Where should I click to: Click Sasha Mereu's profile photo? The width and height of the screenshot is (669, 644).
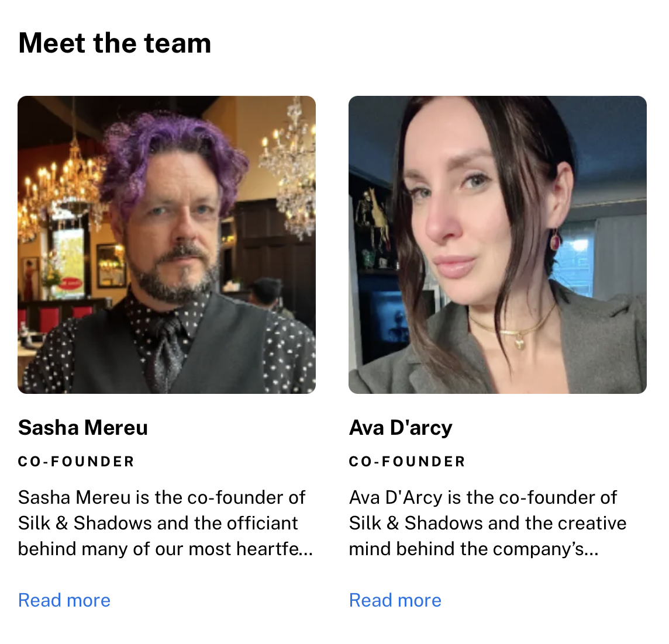pos(167,245)
